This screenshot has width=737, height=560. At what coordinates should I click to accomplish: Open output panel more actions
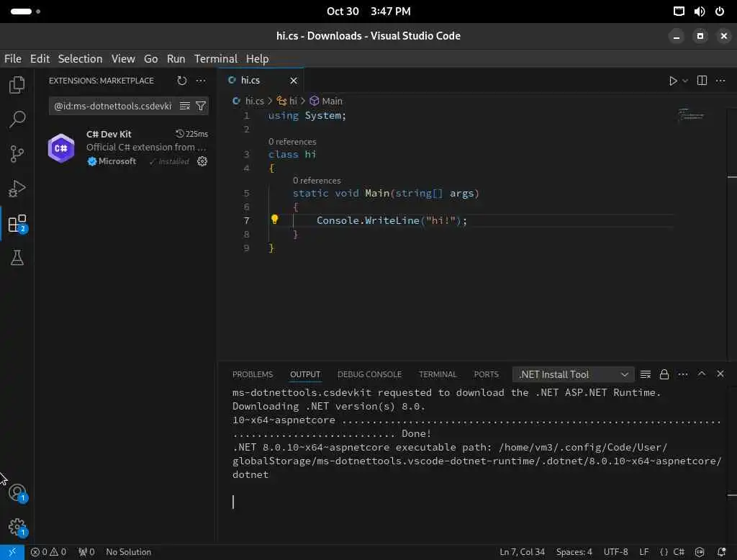coord(683,374)
